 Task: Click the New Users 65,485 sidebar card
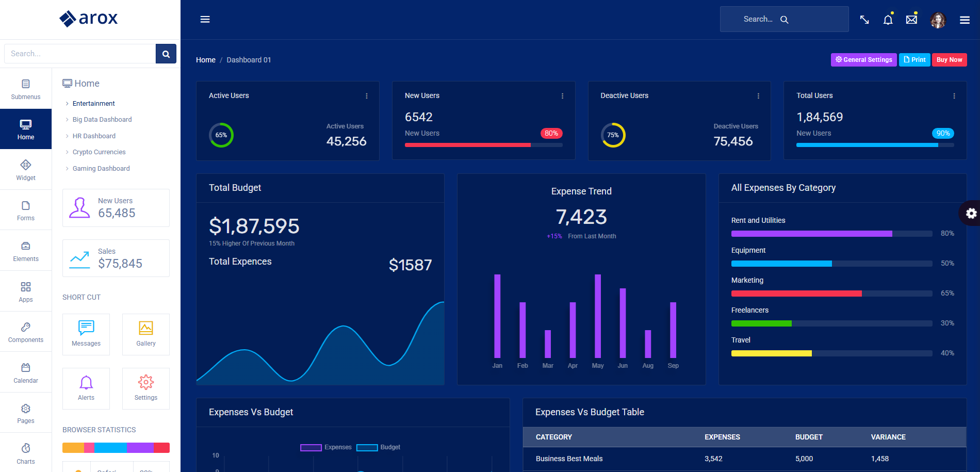pos(116,208)
